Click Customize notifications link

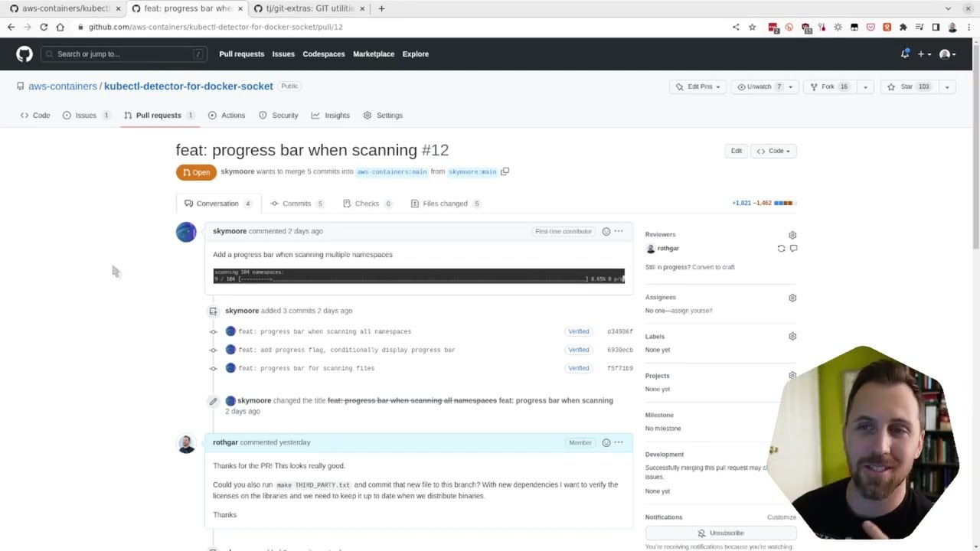pyautogui.click(x=782, y=517)
